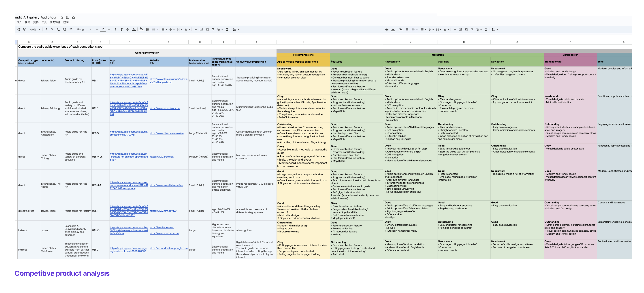The image size is (644, 293).
Task: Check cloud save status icon
Action: (x=74, y=18)
